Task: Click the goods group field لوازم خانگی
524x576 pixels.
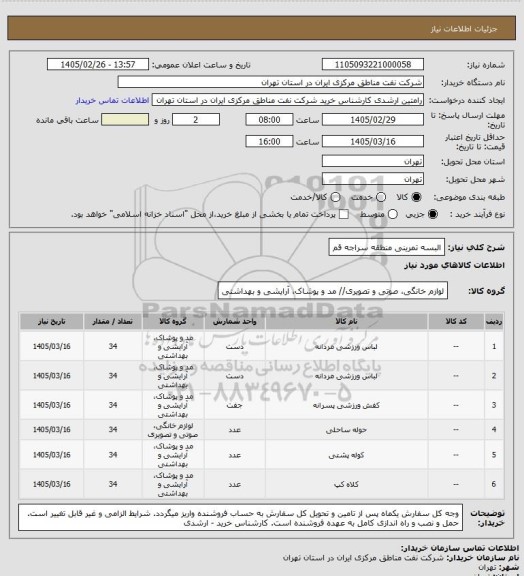Action: (333, 291)
